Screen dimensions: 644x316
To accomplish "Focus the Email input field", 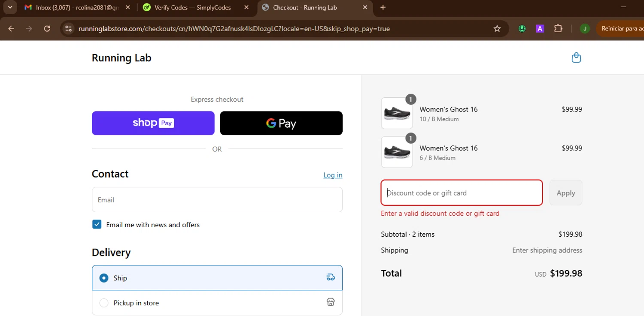I will click(x=217, y=199).
